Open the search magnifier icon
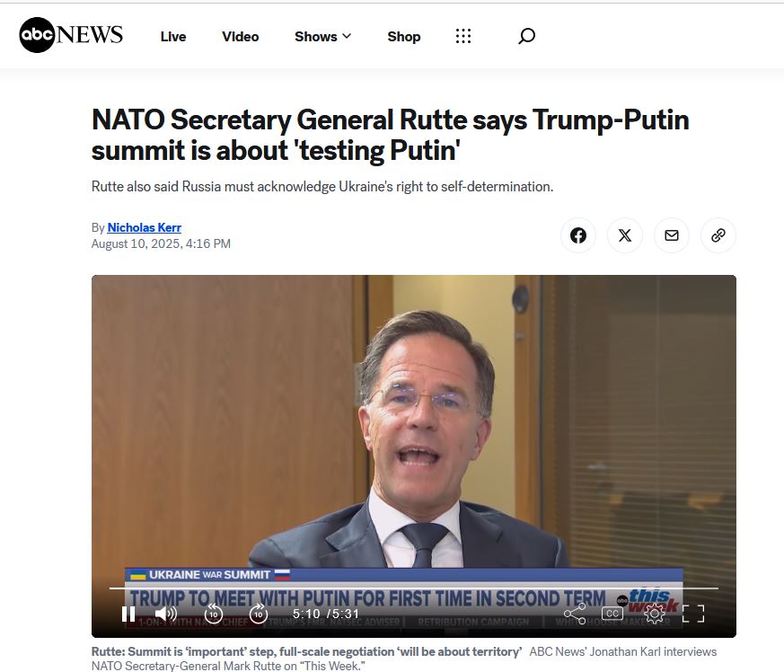Image resolution: width=784 pixels, height=672 pixels. pyautogui.click(x=526, y=36)
